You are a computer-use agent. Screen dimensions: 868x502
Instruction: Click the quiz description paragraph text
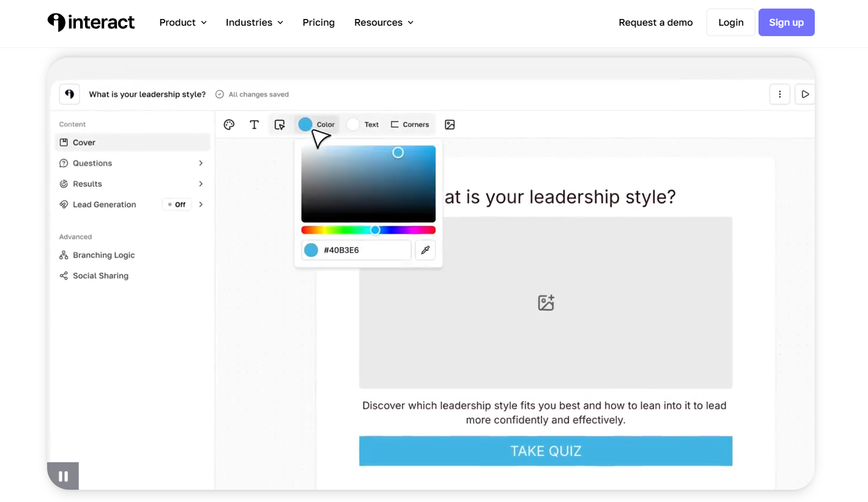pos(544,413)
